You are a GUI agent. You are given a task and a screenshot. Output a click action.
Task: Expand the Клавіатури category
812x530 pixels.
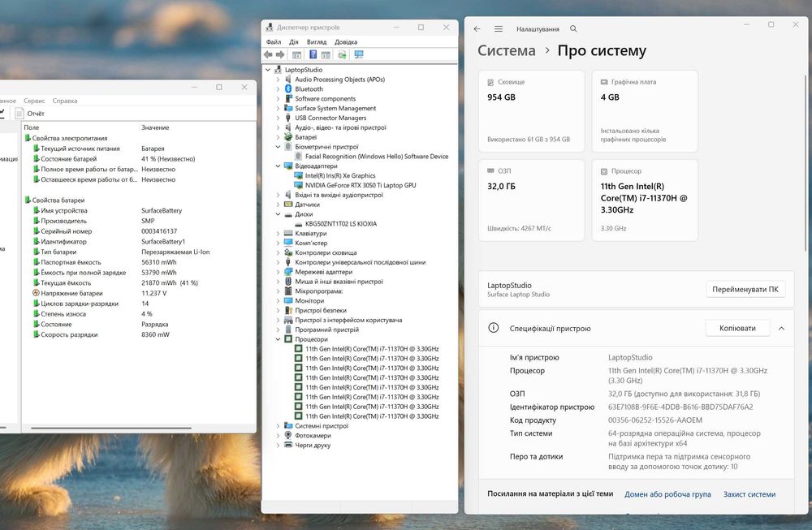tap(278, 234)
